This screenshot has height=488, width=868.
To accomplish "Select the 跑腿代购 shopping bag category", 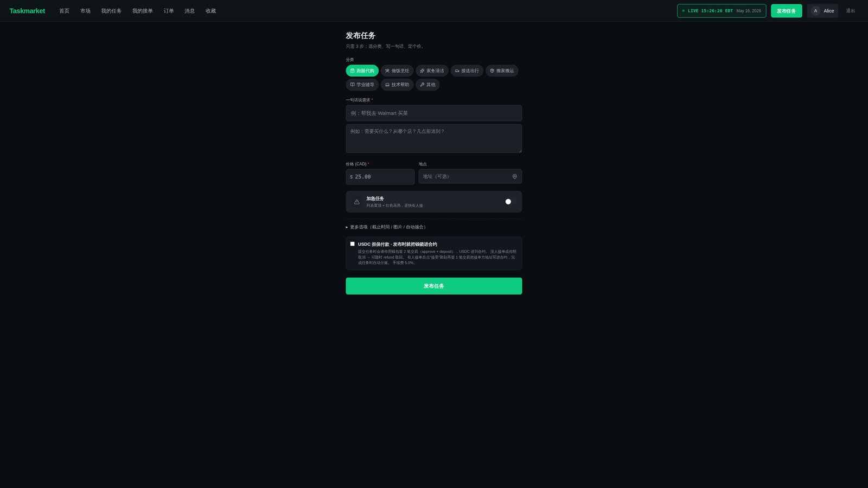I will point(362,70).
